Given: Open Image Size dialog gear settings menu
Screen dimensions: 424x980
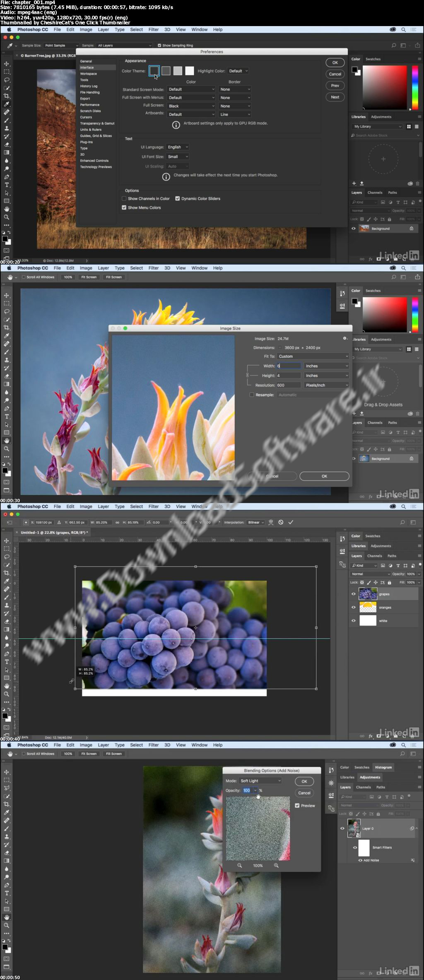Looking at the screenshot, I should point(344,338).
